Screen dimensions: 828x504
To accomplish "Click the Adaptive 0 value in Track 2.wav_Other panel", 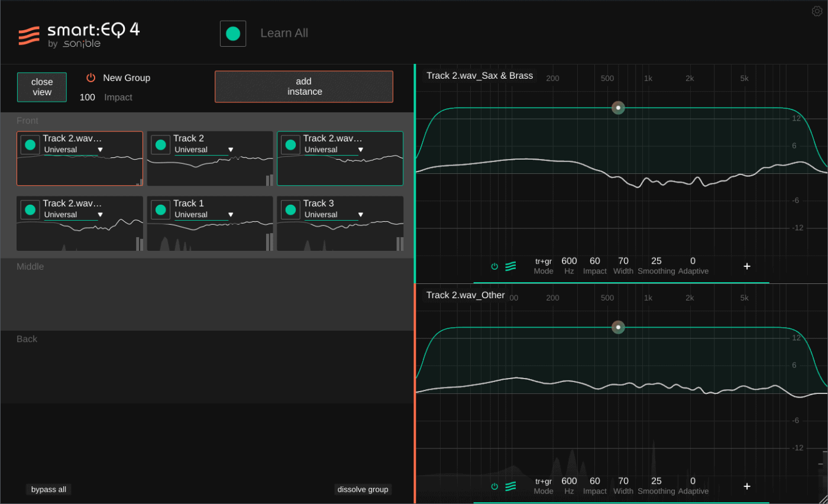I will tap(693, 481).
